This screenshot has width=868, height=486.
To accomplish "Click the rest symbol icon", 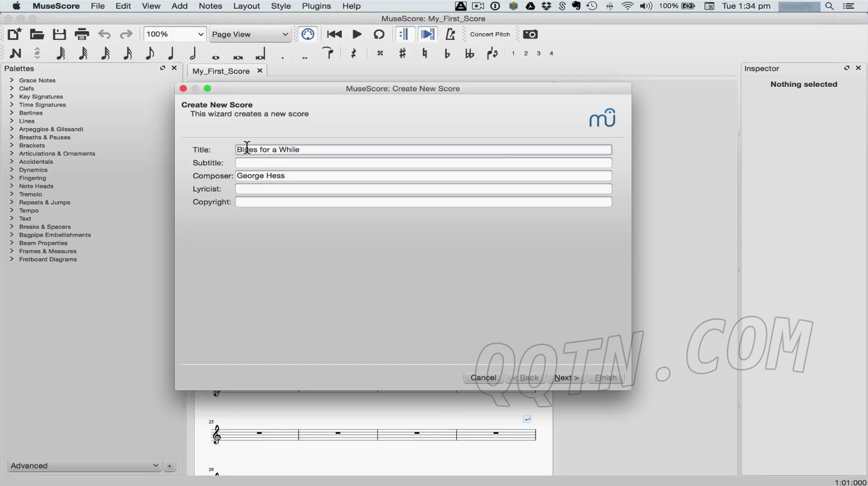I will pos(353,54).
